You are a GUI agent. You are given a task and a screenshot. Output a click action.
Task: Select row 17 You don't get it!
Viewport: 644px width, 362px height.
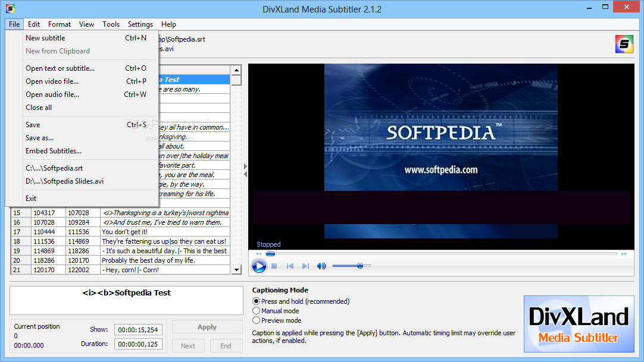(120, 232)
